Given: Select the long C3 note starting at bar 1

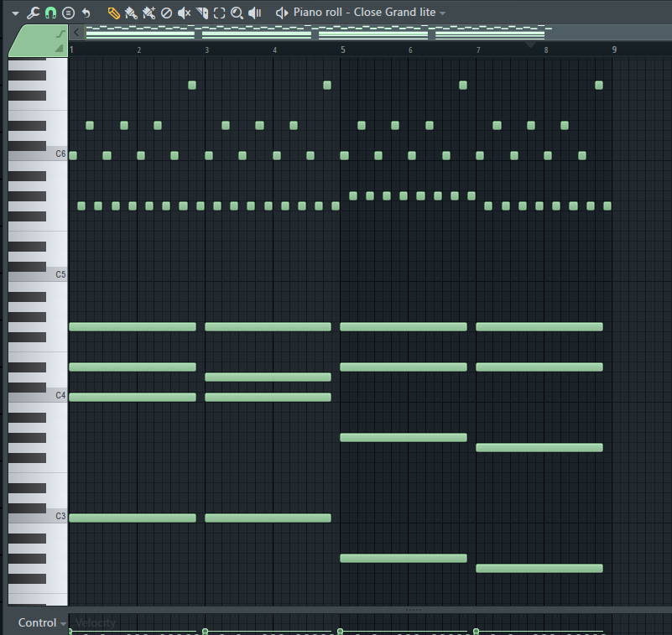Looking at the screenshot, I should (133, 518).
